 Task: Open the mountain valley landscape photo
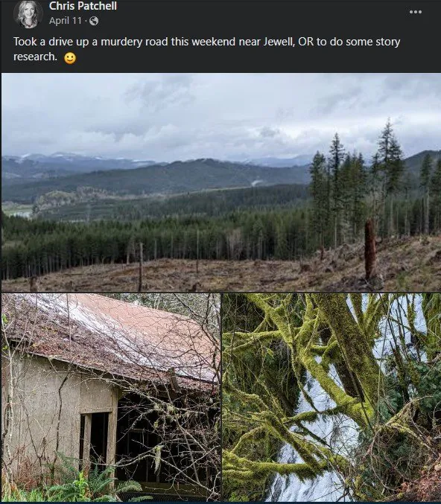click(x=221, y=182)
